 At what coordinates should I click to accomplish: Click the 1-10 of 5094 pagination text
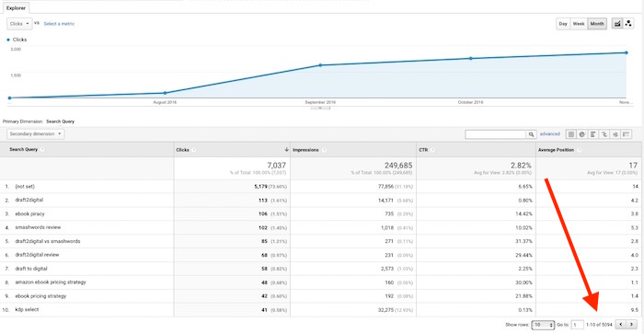[599, 325]
